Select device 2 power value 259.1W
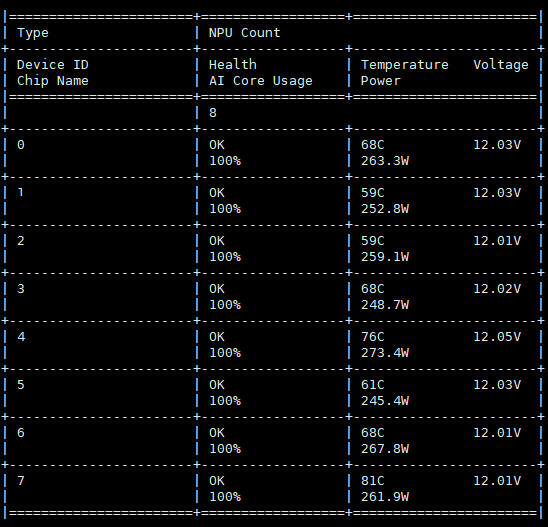548x527 pixels. (x=385, y=257)
